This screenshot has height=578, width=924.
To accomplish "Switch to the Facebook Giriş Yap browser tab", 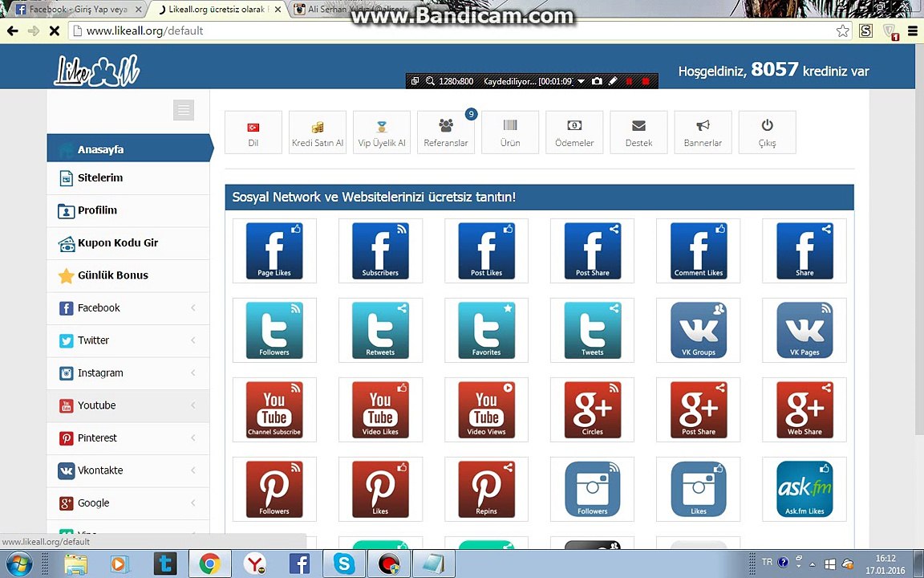I will (78, 10).
